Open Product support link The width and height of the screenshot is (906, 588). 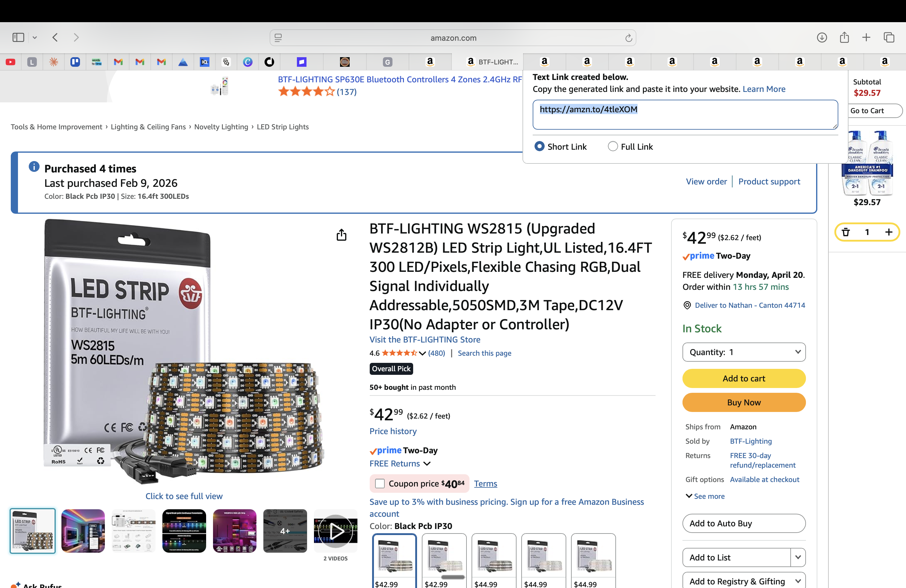pos(769,181)
